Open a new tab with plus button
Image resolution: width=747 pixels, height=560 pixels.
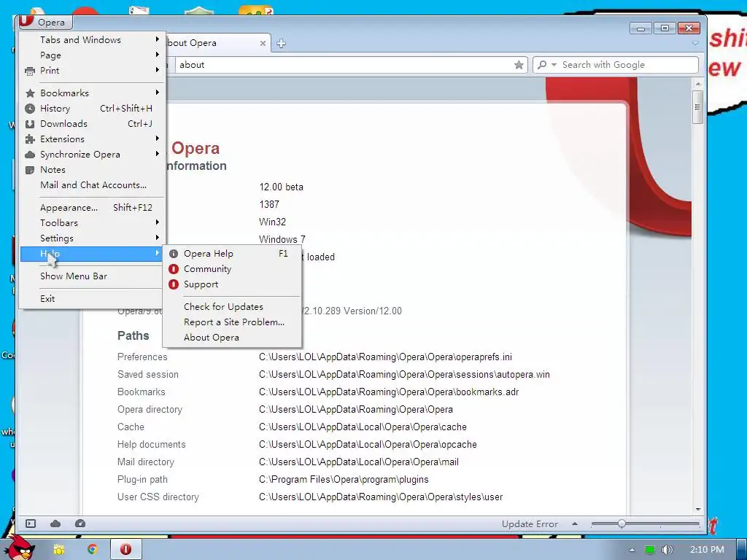pyautogui.click(x=281, y=43)
